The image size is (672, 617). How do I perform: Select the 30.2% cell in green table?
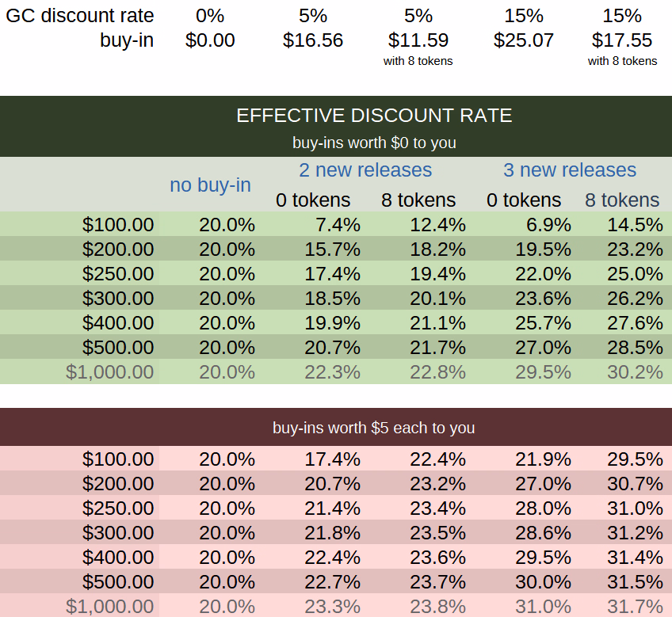coord(635,372)
